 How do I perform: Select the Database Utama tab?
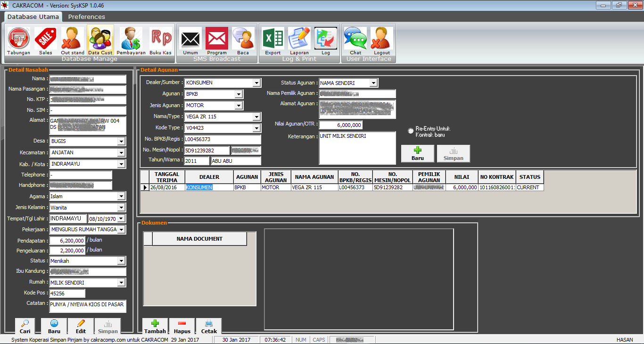coord(33,17)
